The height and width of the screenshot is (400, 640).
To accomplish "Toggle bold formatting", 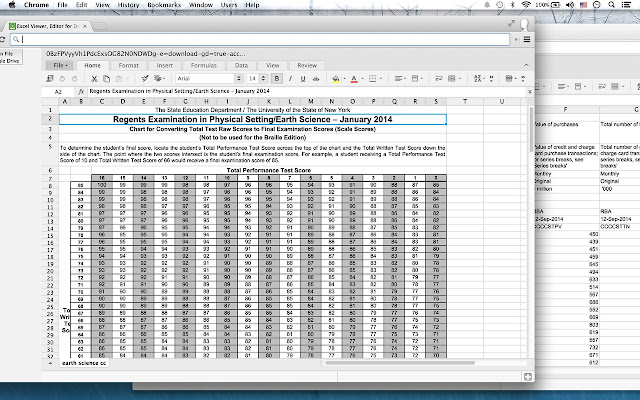I will coord(277,78).
